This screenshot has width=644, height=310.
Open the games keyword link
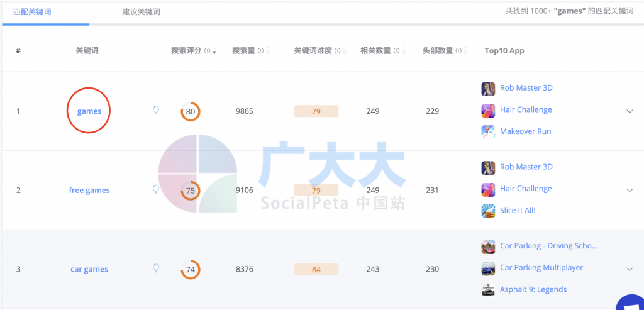coord(89,111)
